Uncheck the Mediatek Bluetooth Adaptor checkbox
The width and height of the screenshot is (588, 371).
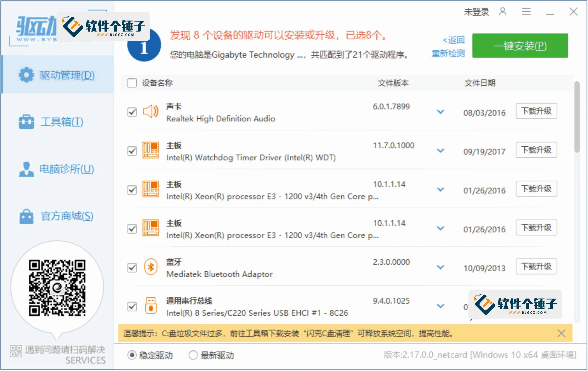tap(132, 268)
